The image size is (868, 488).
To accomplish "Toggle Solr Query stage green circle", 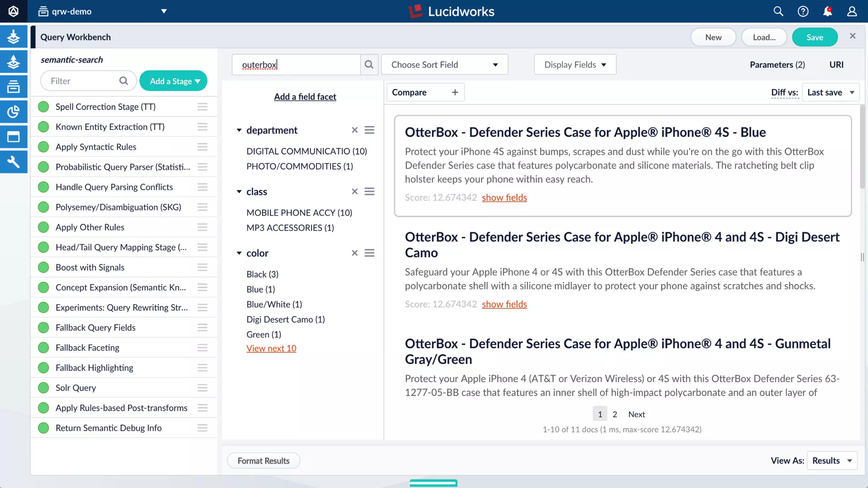I will click(x=43, y=388).
